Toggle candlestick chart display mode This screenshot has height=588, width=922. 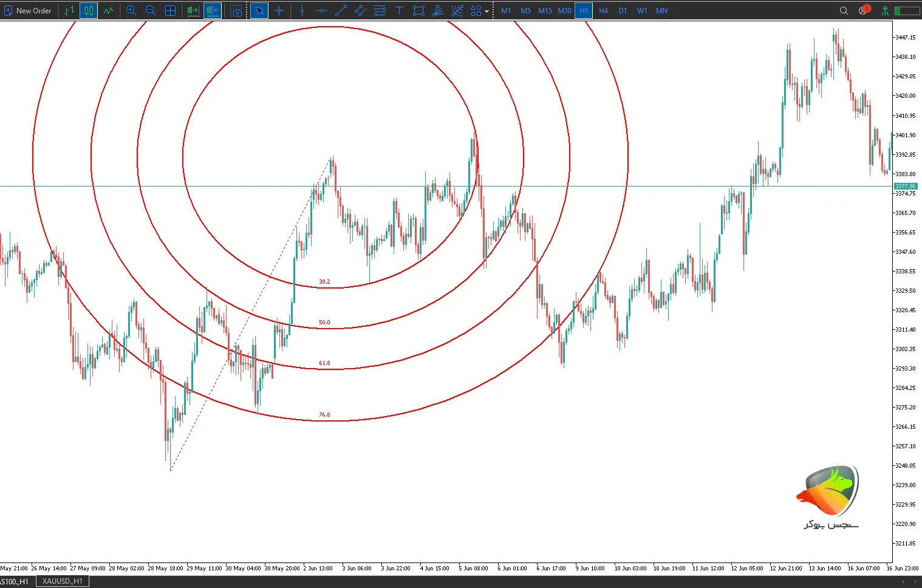89,10
